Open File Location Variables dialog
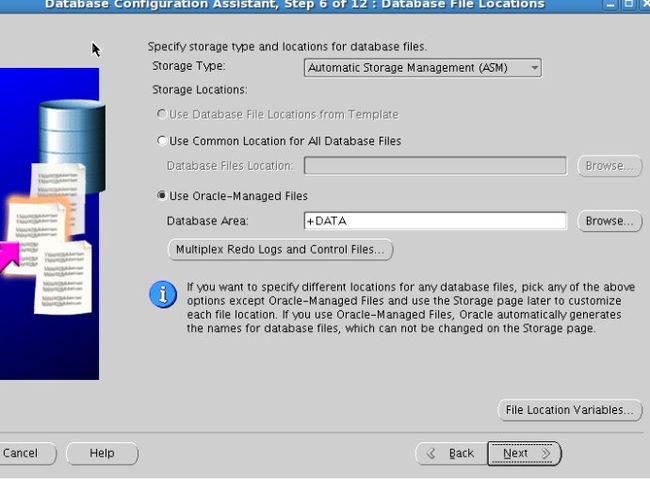Screen dimensions: 650x479 (x=570, y=410)
